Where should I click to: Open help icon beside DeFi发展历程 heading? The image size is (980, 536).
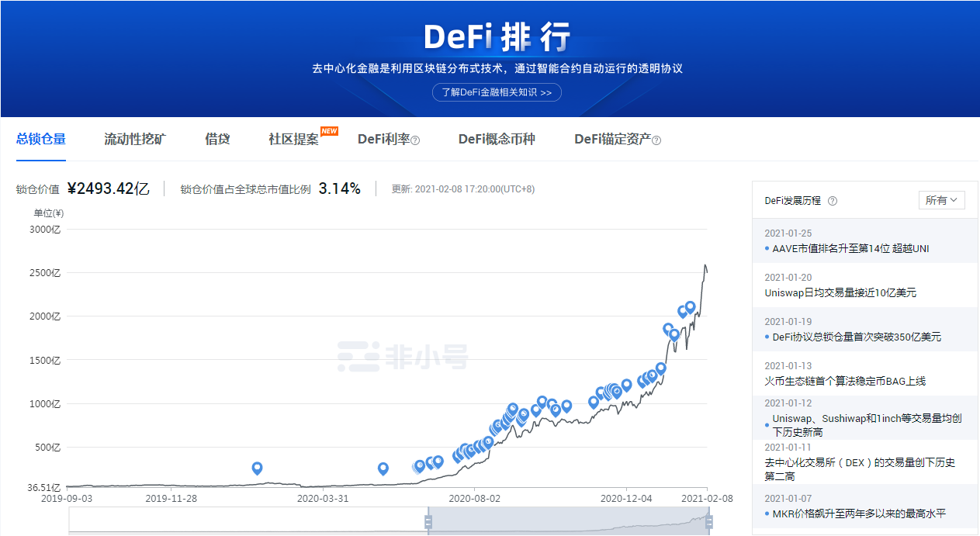coord(833,201)
